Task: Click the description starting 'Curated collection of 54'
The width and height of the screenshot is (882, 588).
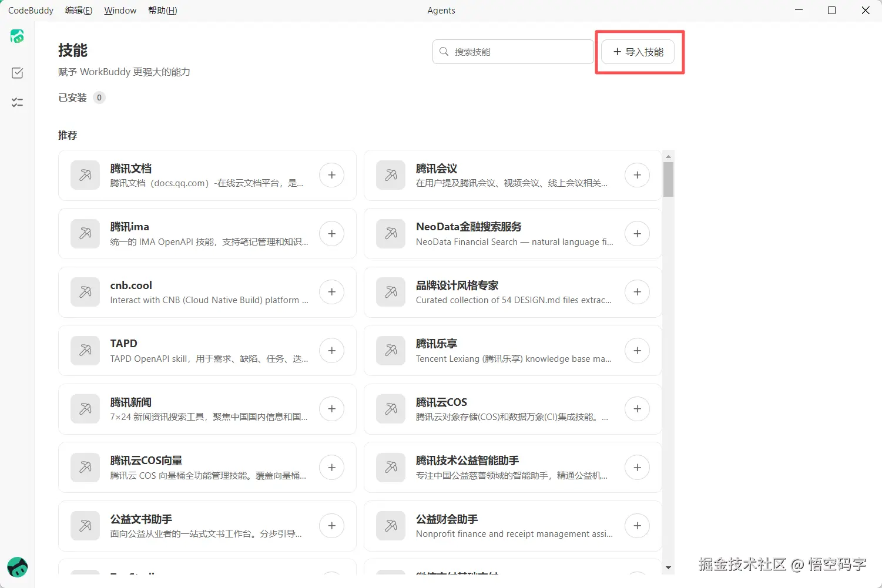Action: pos(514,300)
